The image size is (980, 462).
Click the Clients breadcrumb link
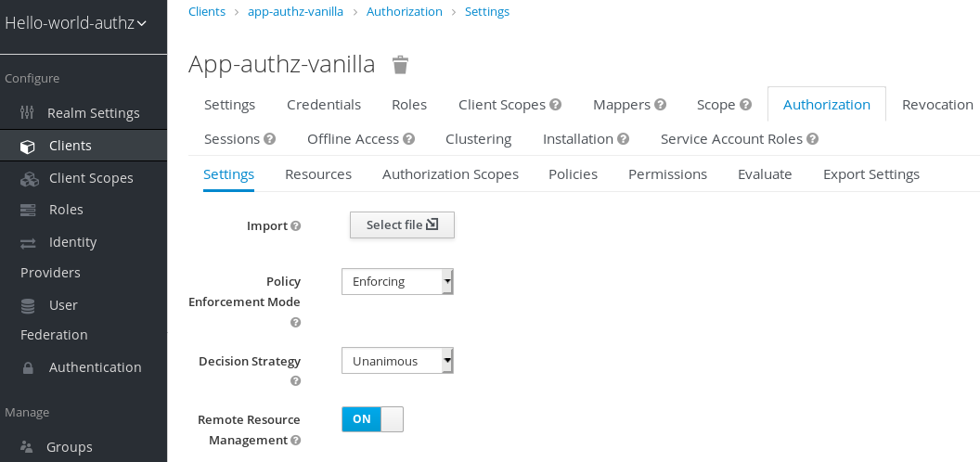[207, 12]
